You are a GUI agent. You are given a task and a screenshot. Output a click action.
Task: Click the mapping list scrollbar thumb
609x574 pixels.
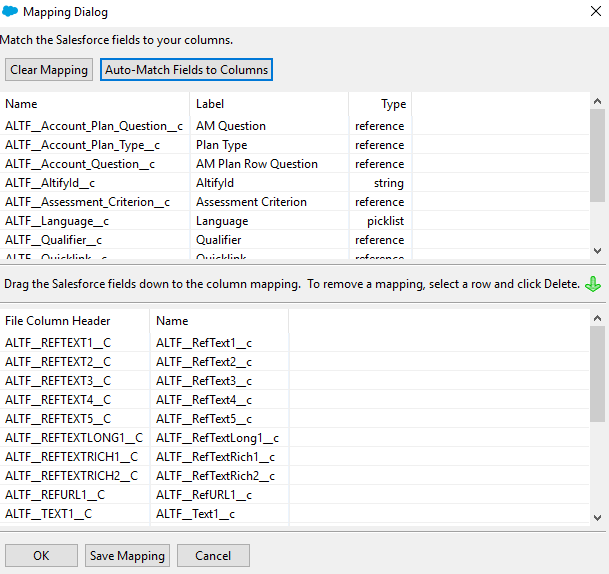pyautogui.click(x=598, y=374)
